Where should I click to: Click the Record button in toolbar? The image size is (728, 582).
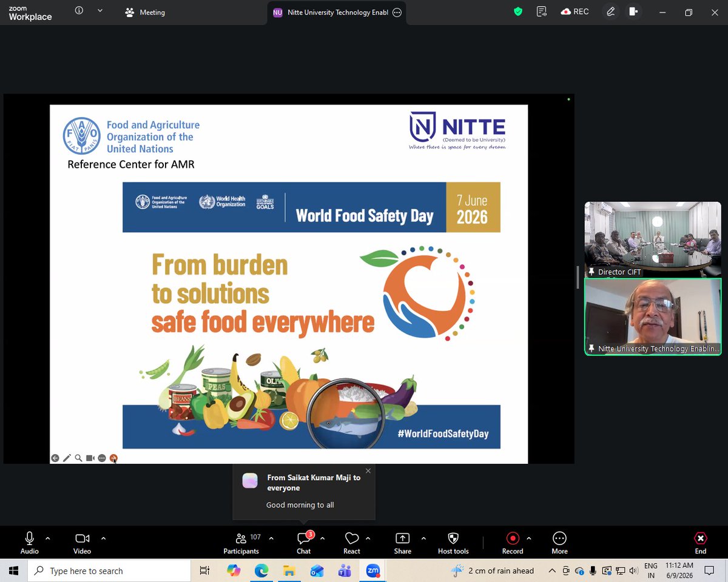(513, 543)
